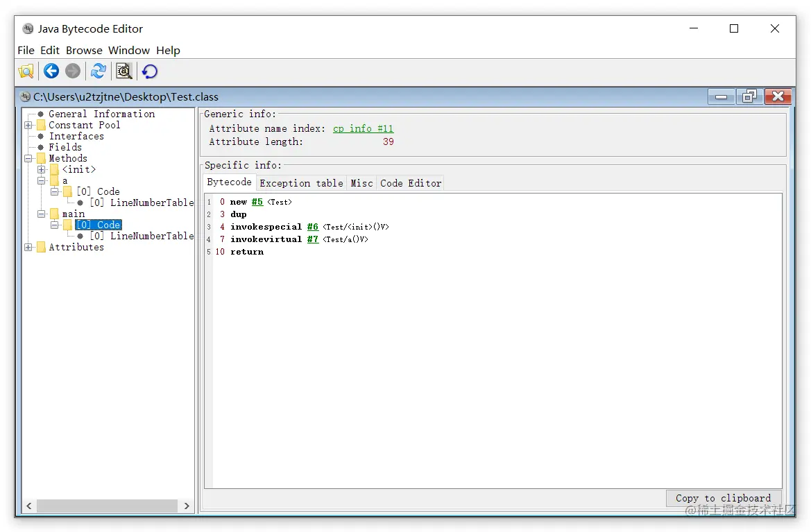
Task: Open the File menu
Action: [26, 50]
